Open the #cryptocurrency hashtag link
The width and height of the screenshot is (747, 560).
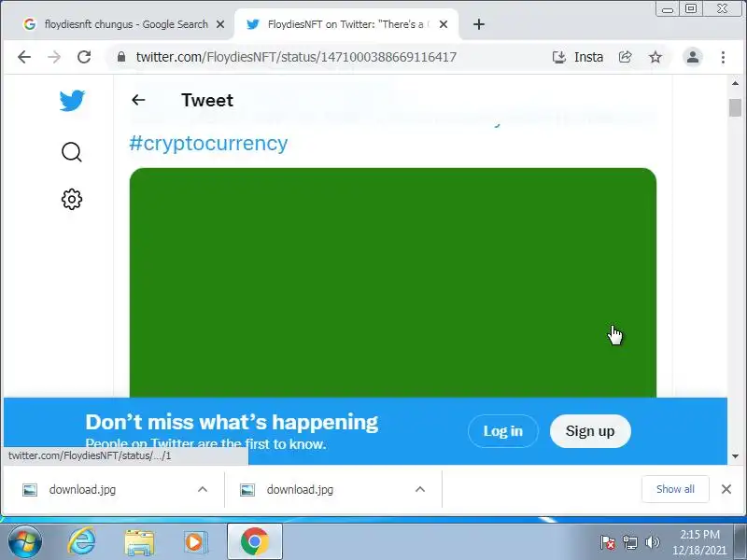click(208, 143)
